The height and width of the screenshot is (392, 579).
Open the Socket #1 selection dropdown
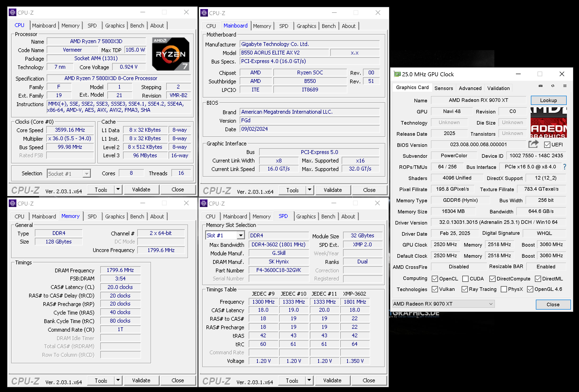(x=87, y=173)
